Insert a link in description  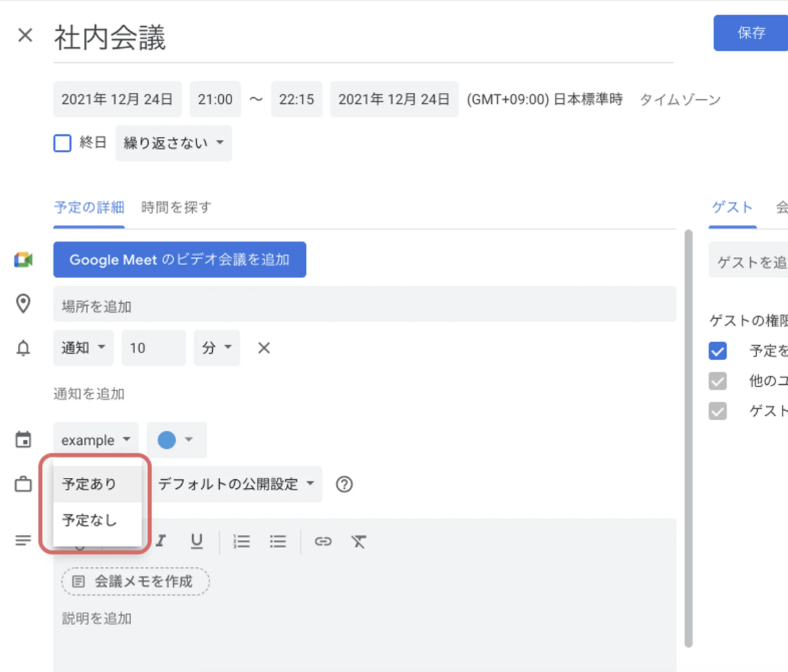323,542
